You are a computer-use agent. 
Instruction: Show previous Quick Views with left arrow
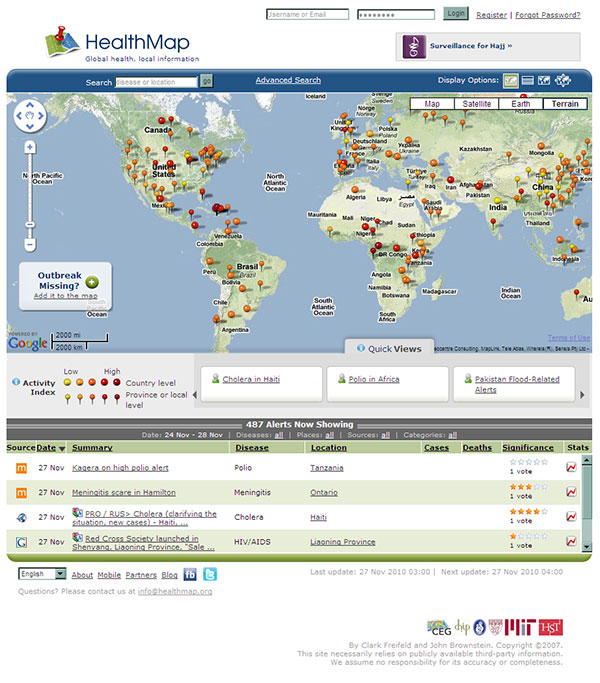tap(195, 395)
